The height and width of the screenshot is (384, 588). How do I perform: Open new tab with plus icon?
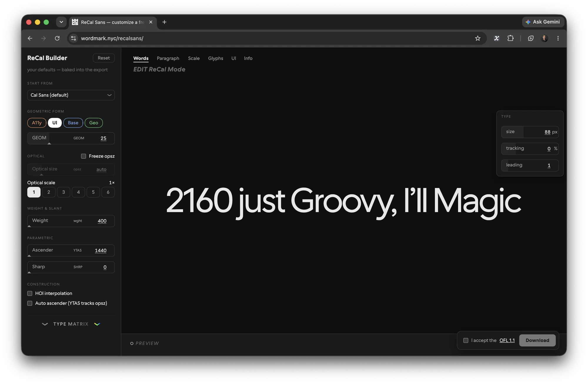tap(164, 22)
